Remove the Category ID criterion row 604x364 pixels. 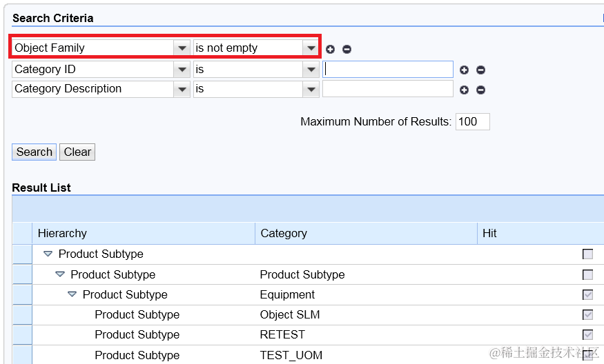[480, 70]
